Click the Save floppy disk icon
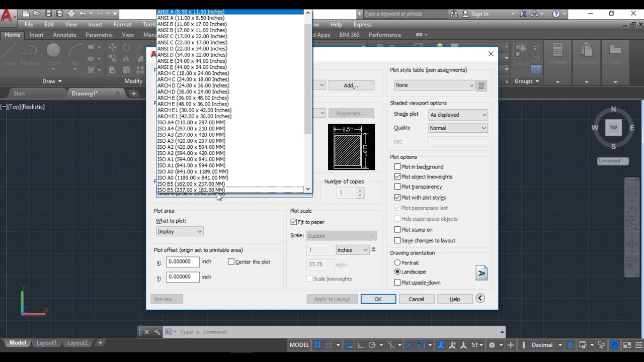 pos(48,14)
